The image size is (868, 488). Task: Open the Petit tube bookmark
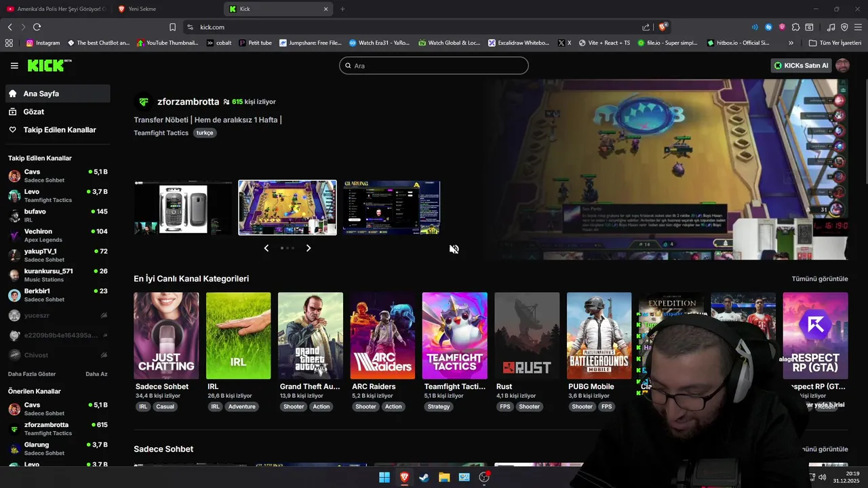coord(255,43)
